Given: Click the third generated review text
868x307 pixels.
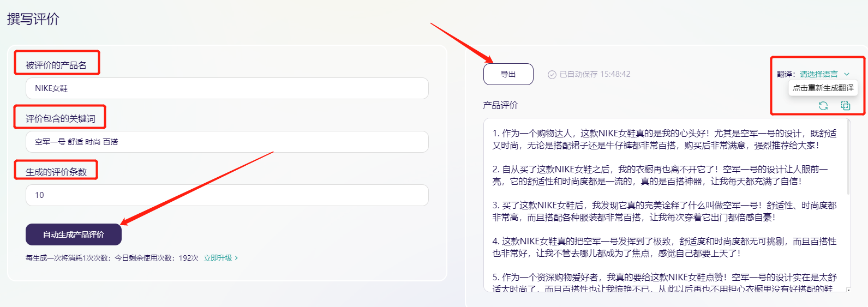Looking at the screenshot, I should tap(664, 211).
